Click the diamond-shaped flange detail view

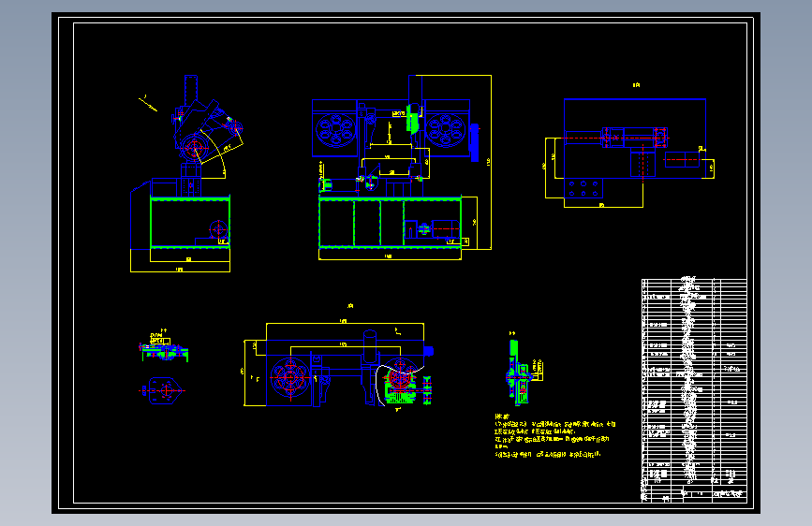[x=163, y=391]
